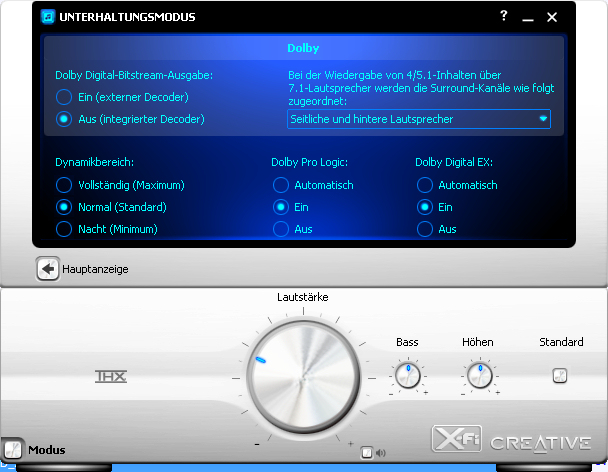Click the mute speaker icon below volume knob

pos(381,453)
